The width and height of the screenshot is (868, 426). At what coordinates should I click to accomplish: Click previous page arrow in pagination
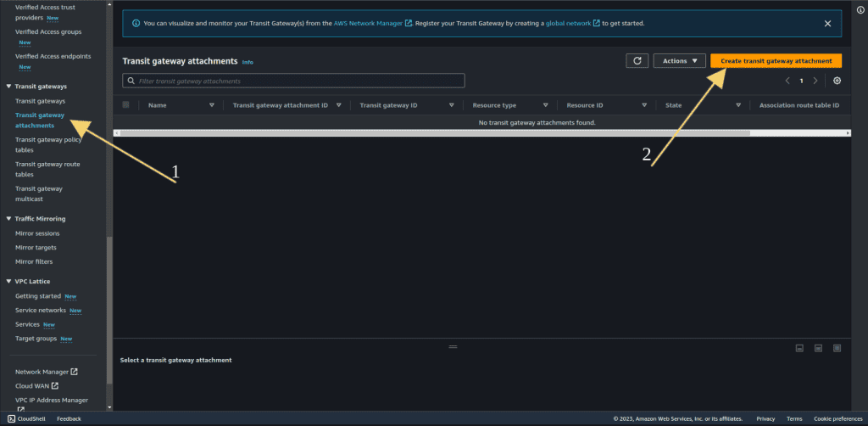(x=787, y=81)
